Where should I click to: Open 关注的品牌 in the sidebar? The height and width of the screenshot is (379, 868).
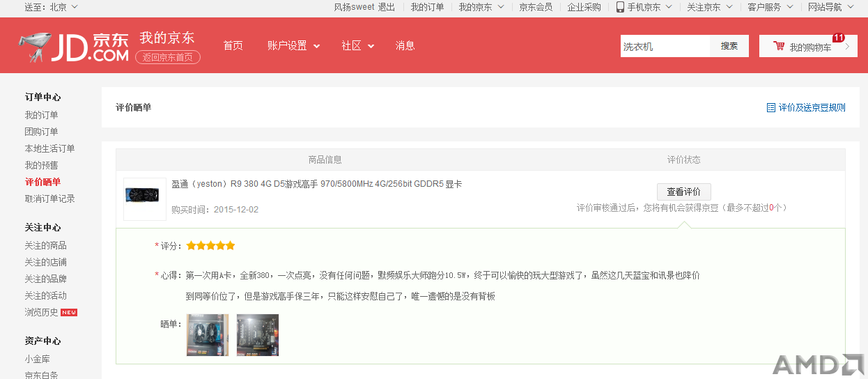click(x=45, y=279)
